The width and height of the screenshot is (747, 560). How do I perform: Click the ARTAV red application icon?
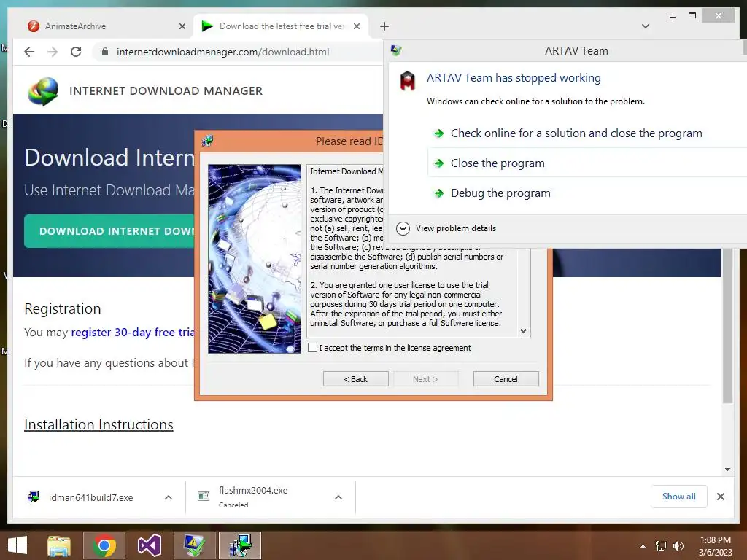point(407,81)
